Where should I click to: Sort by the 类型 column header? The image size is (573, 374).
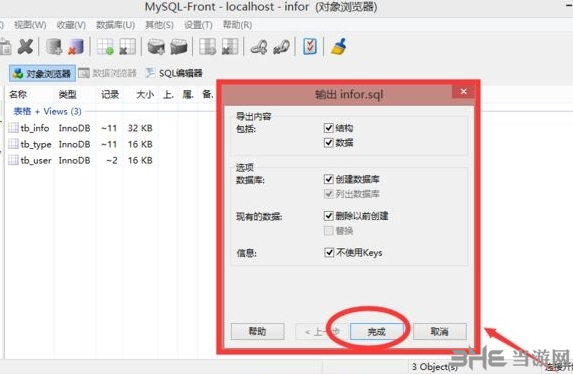pos(68,95)
